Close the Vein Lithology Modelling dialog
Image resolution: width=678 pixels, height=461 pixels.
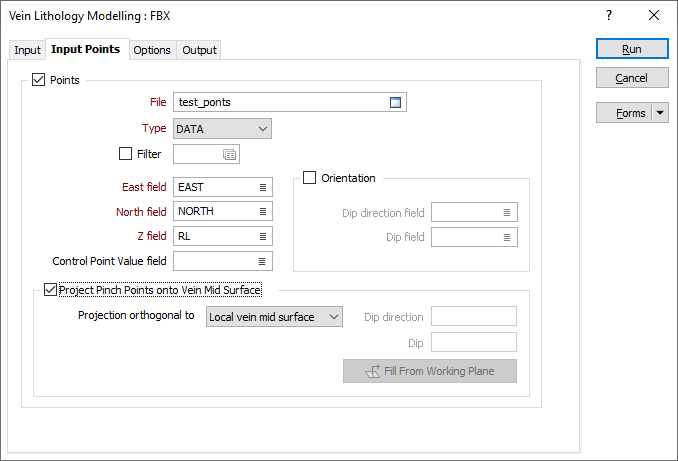654,16
